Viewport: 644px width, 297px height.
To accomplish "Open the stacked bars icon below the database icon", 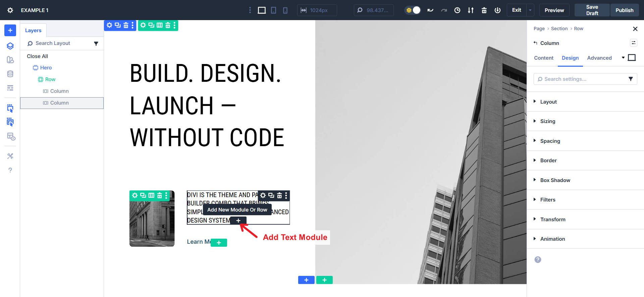I will [x=10, y=88].
